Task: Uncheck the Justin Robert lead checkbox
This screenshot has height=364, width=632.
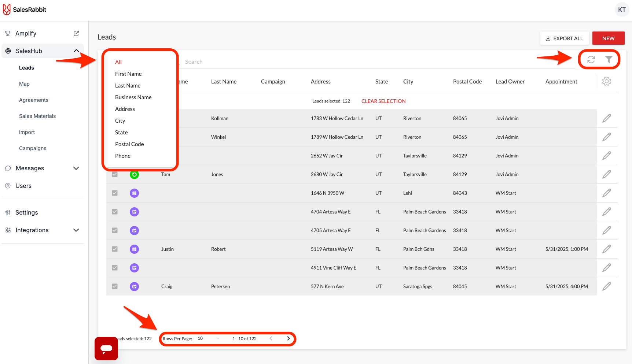Action: [x=115, y=249]
